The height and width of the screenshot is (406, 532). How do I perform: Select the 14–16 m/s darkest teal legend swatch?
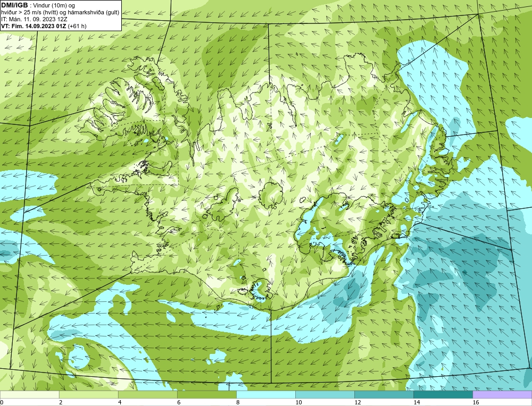(443, 394)
